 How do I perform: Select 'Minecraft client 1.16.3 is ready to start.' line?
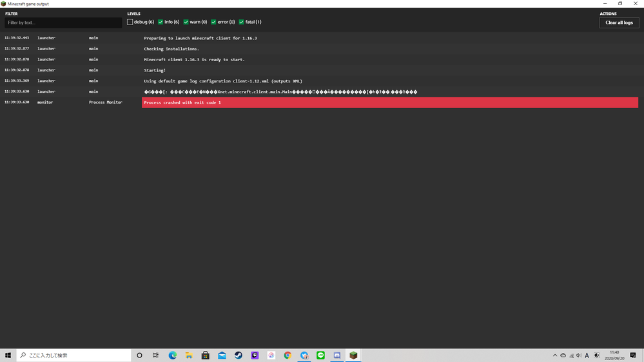pyautogui.click(x=194, y=59)
